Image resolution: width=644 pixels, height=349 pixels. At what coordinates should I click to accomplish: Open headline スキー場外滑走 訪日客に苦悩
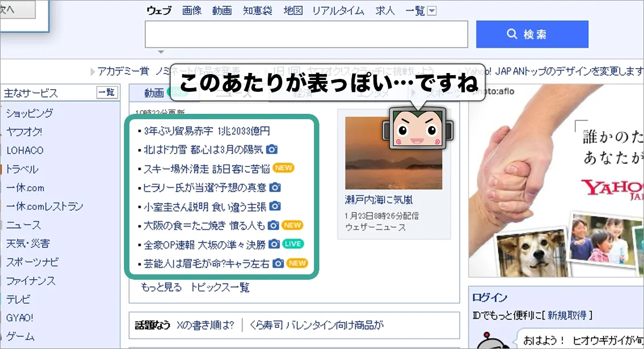coord(206,168)
